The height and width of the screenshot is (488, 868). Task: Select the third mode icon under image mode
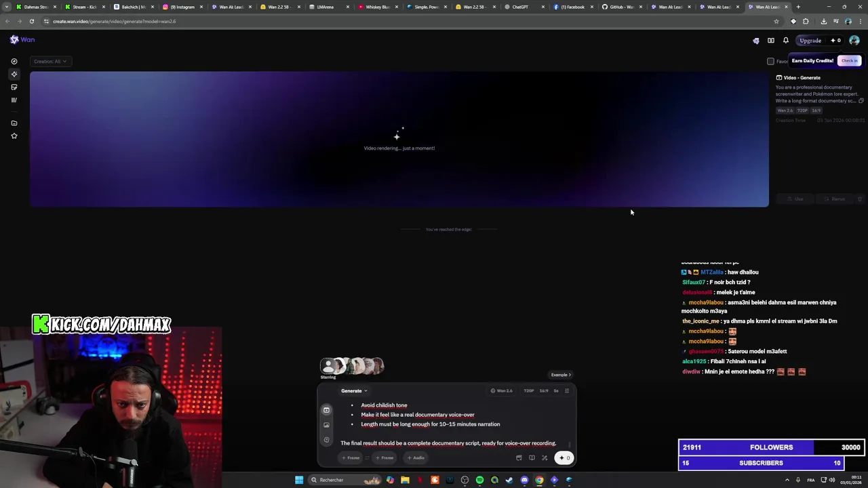click(326, 440)
